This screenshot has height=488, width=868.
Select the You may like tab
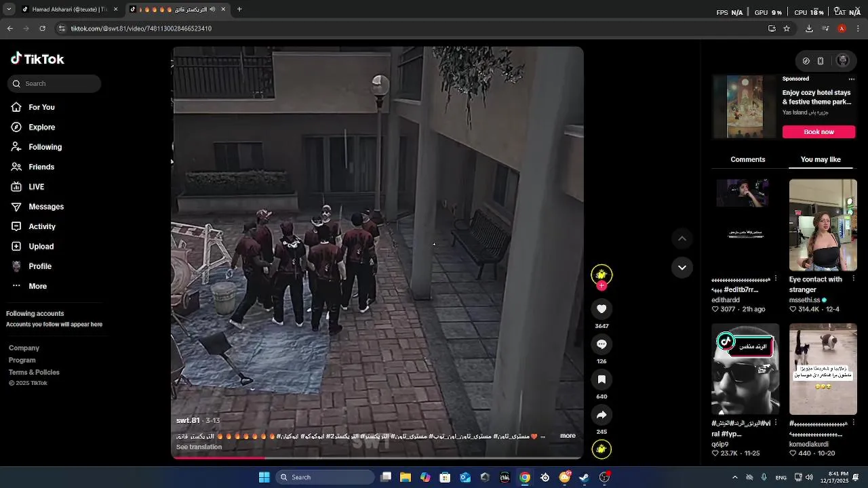pos(821,159)
